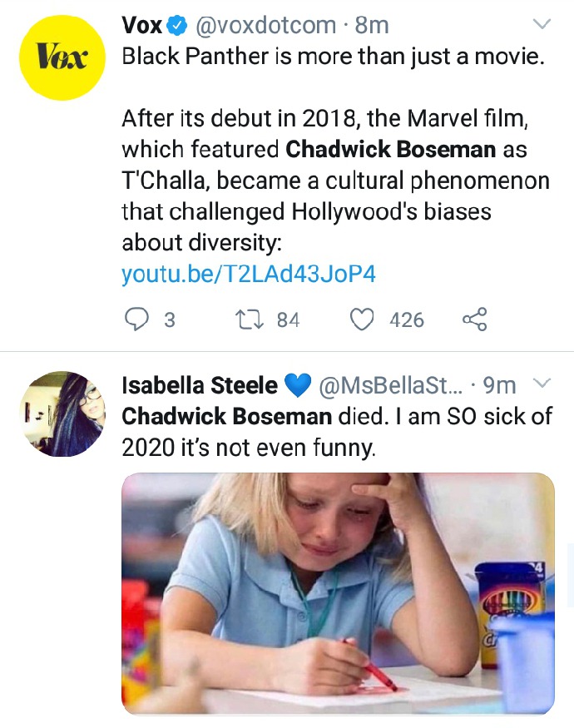
Task: Expand Isabella Steele tweet options chevron
Action: coord(542,384)
